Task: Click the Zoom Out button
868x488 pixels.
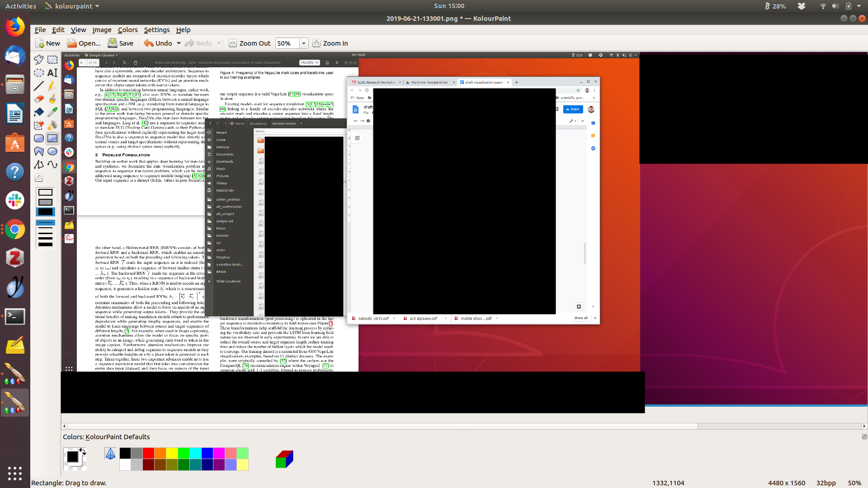Action: pyautogui.click(x=250, y=43)
